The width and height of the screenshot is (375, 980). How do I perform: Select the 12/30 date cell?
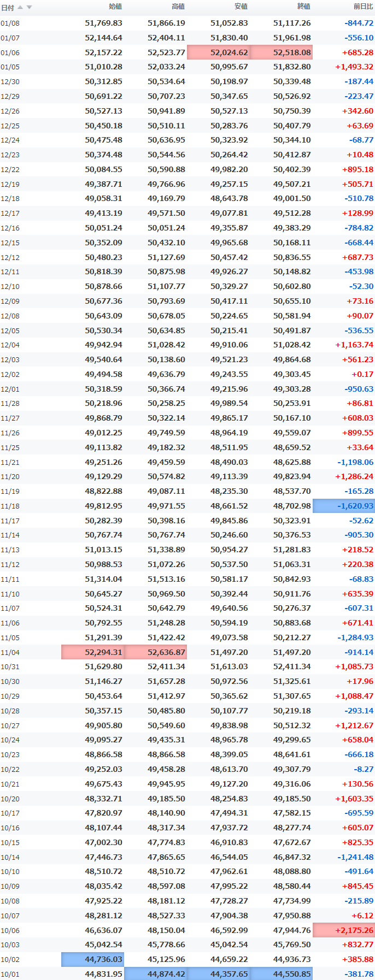[x=10, y=82]
